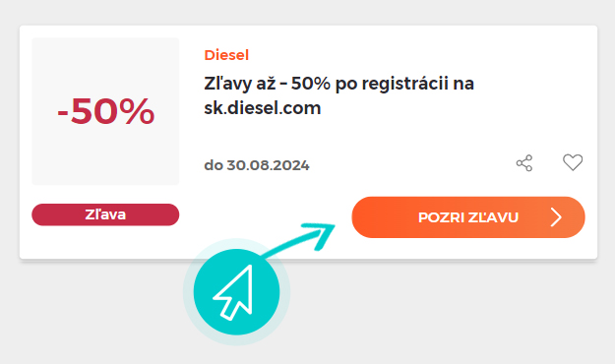Click the orange Diesel text
Image resolution: width=615 pixels, height=364 pixels.
coord(226,55)
